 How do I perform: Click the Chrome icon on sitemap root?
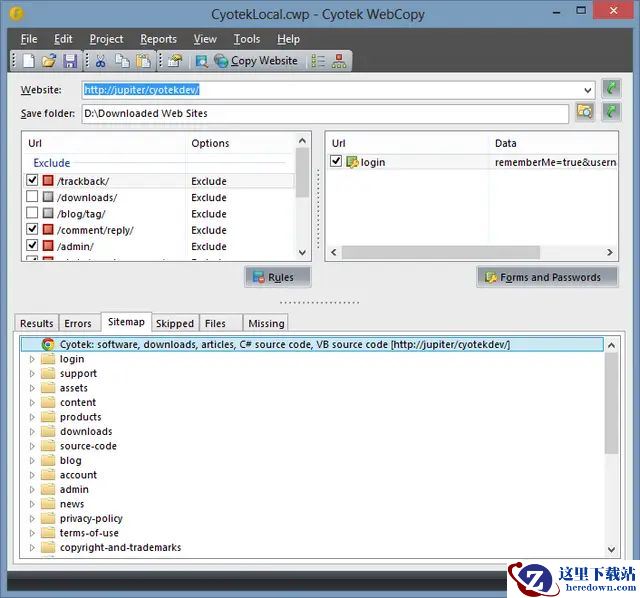tap(48, 345)
